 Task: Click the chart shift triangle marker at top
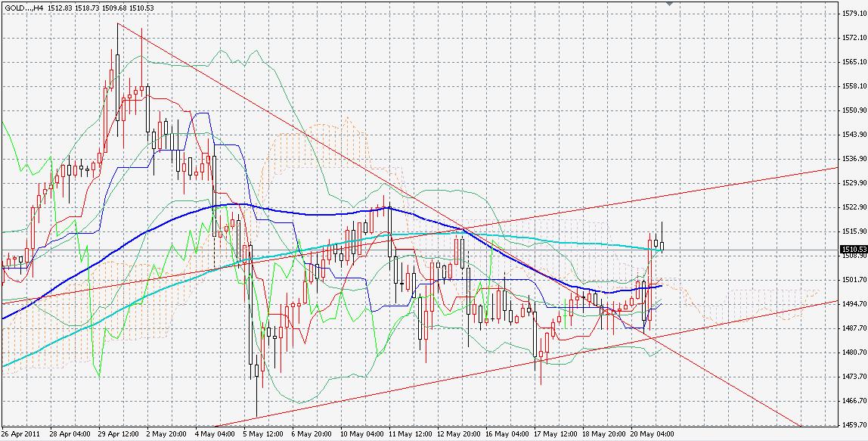(x=669, y=4)
